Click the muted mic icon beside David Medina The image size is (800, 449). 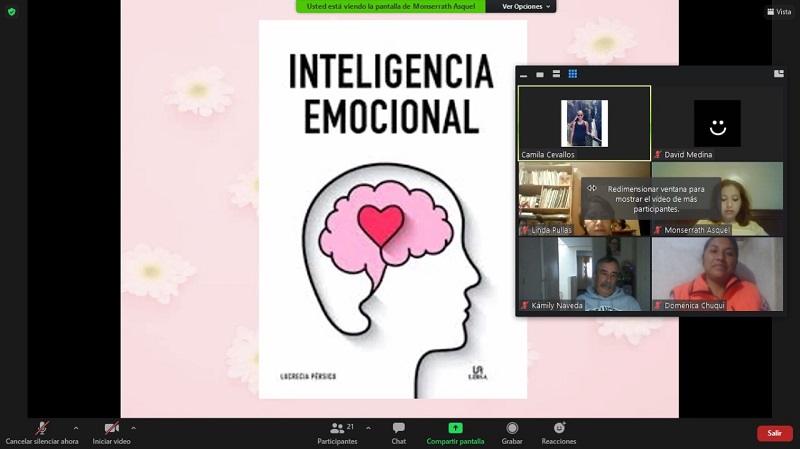658,155
